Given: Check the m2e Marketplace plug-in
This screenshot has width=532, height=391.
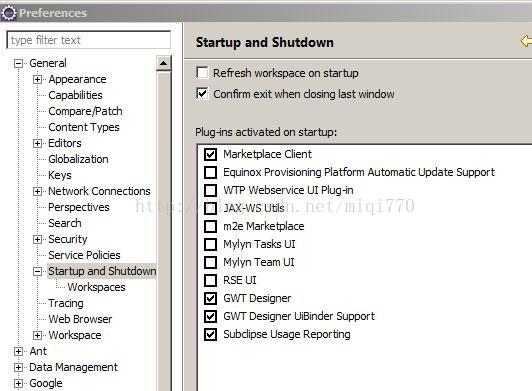Looking at the screenshot, I should (210, 226).
